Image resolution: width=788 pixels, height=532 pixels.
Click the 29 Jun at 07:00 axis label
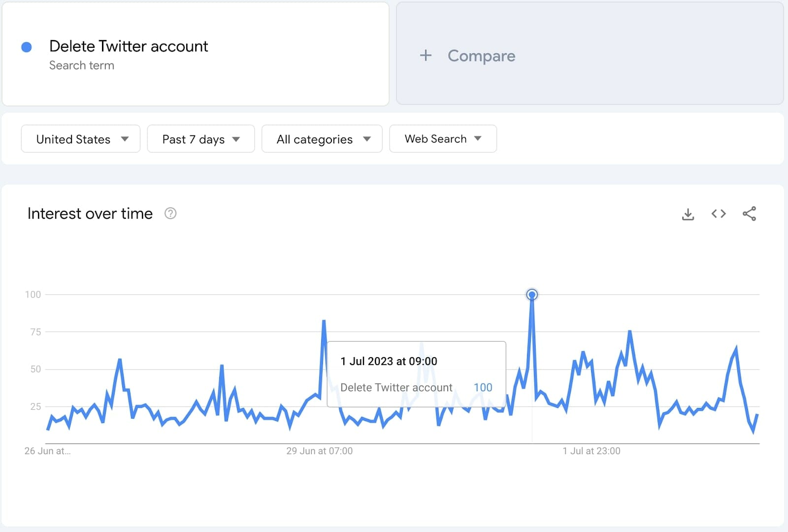(319, 451)
